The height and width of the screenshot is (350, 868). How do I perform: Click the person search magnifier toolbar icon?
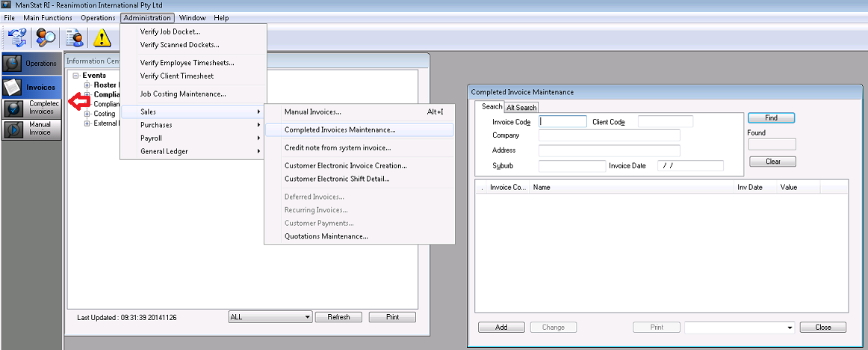pyautogui.click(x=46, y=37)
